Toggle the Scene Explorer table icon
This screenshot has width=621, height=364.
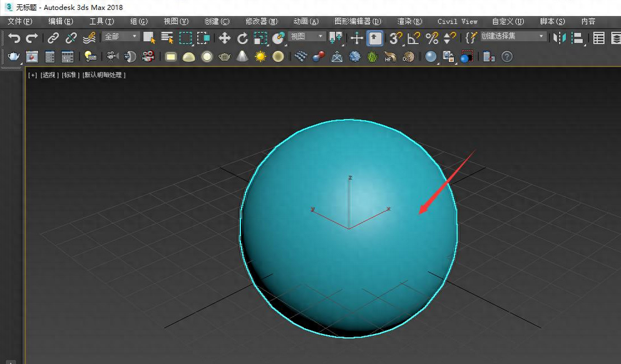point(598,38)
